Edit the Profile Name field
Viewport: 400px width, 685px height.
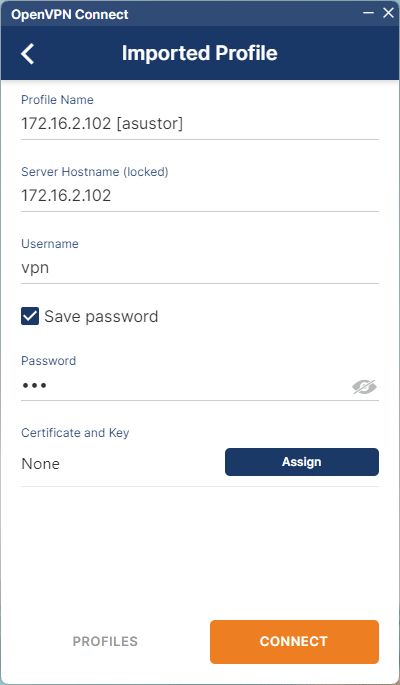click(x=200, y=124)
